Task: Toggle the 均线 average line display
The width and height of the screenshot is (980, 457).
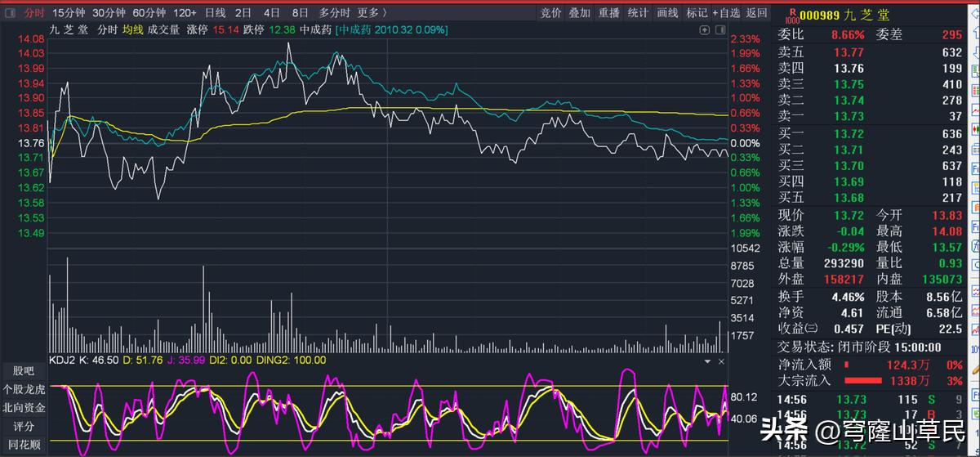Action: click(132, 29)
